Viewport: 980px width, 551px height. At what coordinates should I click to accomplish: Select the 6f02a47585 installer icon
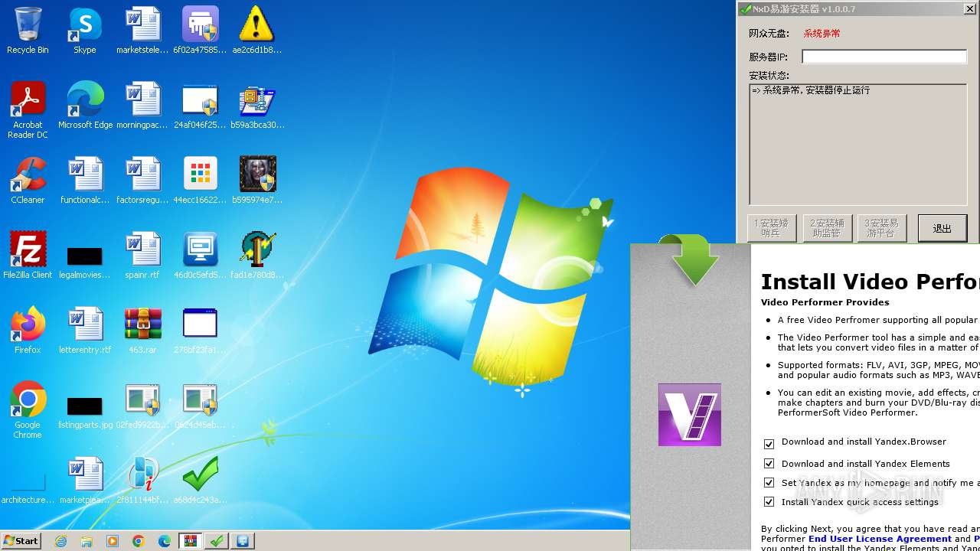pos(200,31)
